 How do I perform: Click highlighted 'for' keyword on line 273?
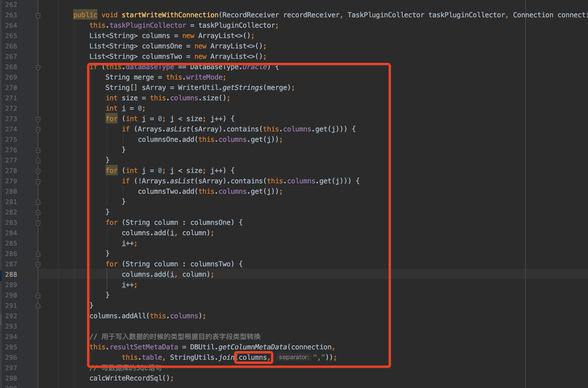tap(112, 119)
